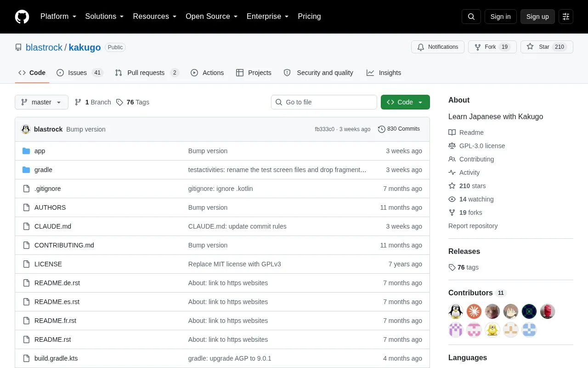The height and width of the screenshot is (368, 588).
Task: Open 'Replace MIT license with GPLv3' commit
Action: pos(234,264)
